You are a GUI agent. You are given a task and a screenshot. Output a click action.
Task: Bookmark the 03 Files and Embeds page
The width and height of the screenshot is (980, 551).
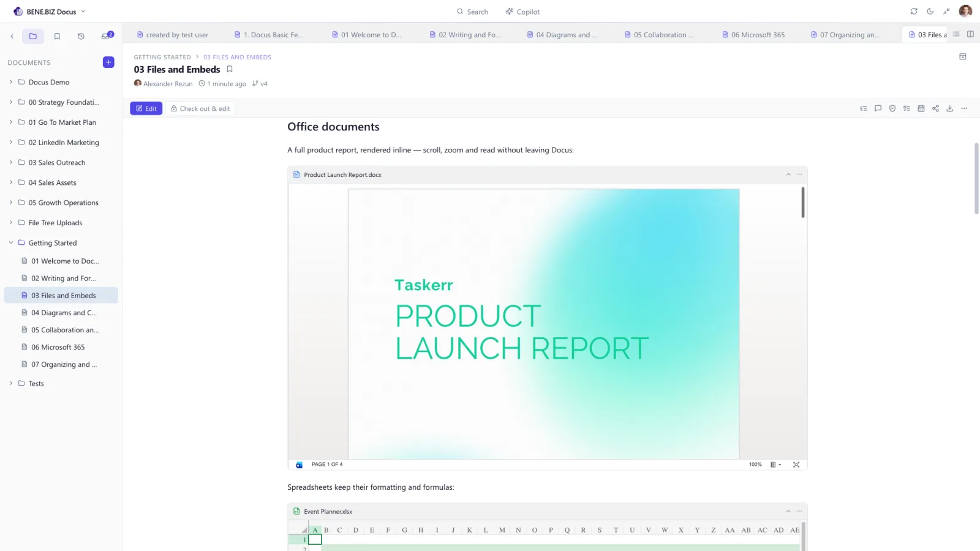tap(230, 69)
